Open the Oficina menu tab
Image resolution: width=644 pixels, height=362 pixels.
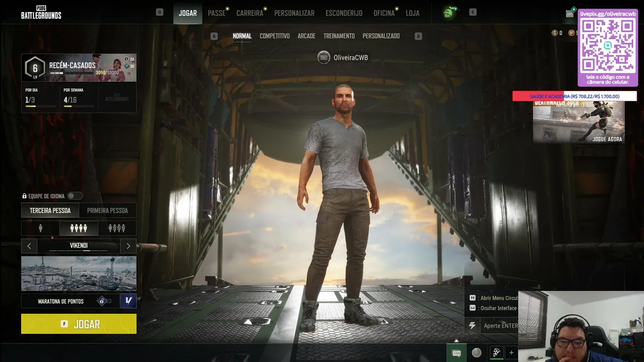click(384, 13)
